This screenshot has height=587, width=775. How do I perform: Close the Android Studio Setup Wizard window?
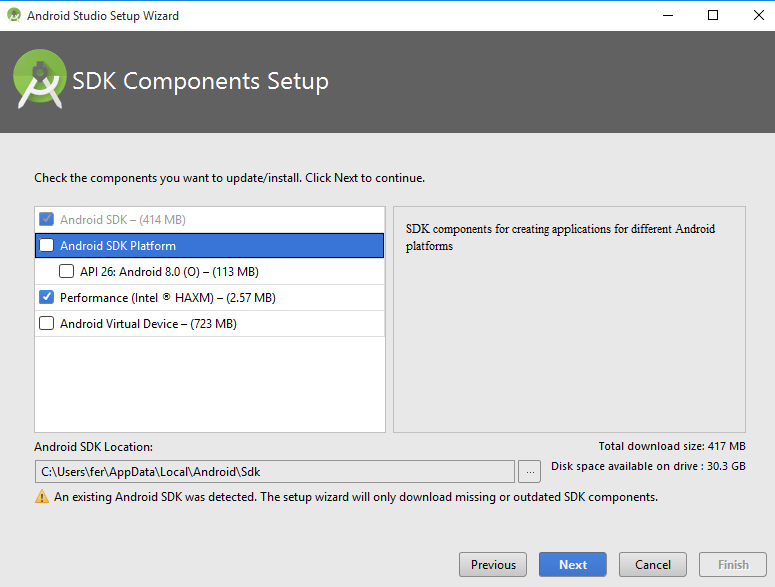point(759,15)
